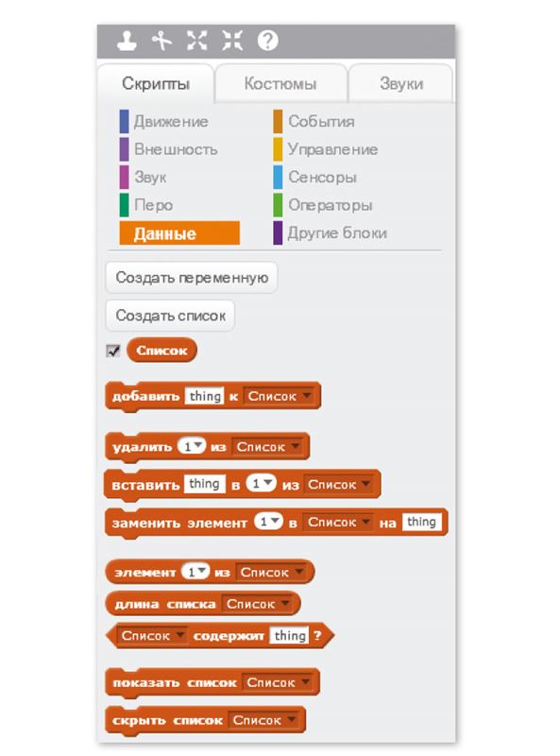Open list dropdown in добавить block
Viewport: 560px width, 756px height.
pyautogui.click(x=278, y=396)
